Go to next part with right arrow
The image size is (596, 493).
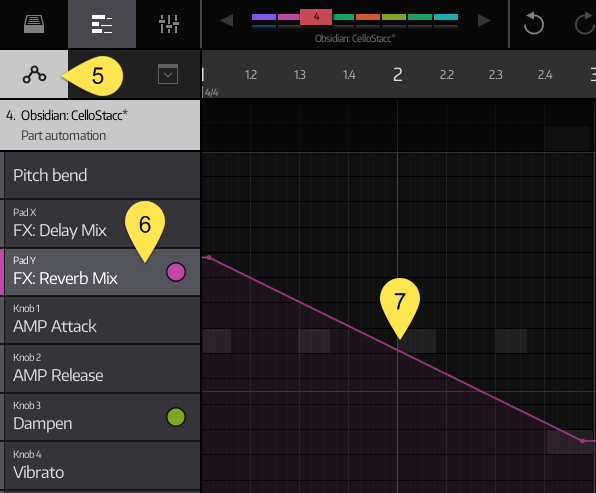click(x=484, y=20)
